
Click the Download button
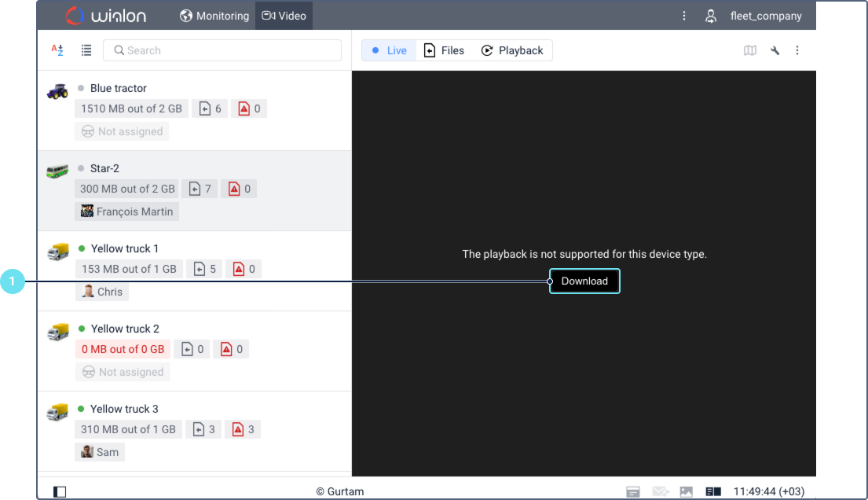pyautogui.click(x=584, y=281)
